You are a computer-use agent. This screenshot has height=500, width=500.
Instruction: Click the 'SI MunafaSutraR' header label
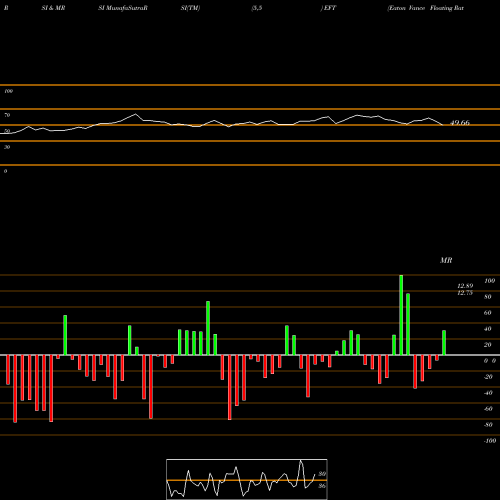(x=123, y=8)
